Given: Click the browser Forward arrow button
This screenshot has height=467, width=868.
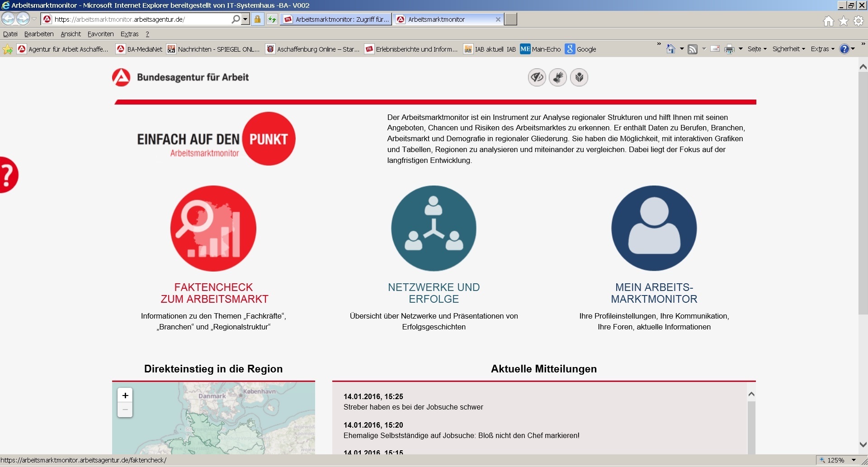Looking at the screenshot, I should coord(23,19).
